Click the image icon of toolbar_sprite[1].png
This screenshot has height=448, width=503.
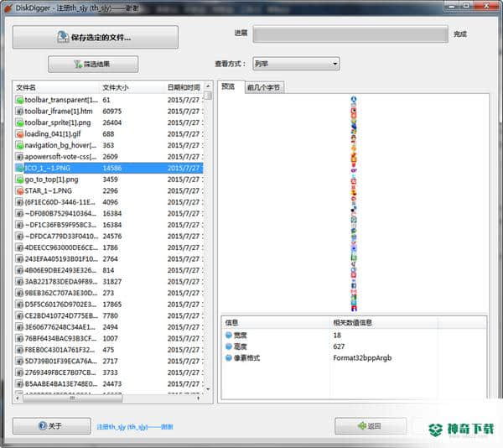pyautogui.click(x=19, y=122)
